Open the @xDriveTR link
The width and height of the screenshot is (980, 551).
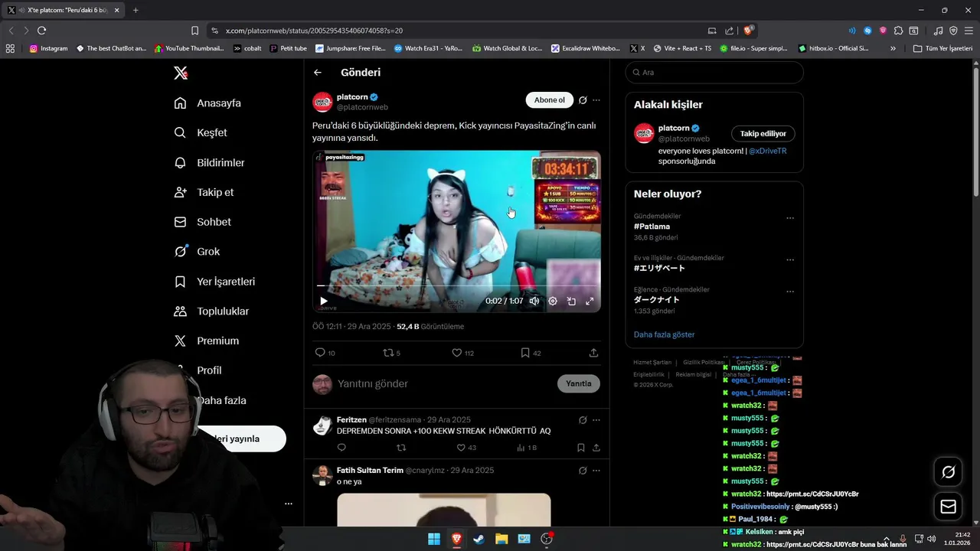click(x=767, y=151)
